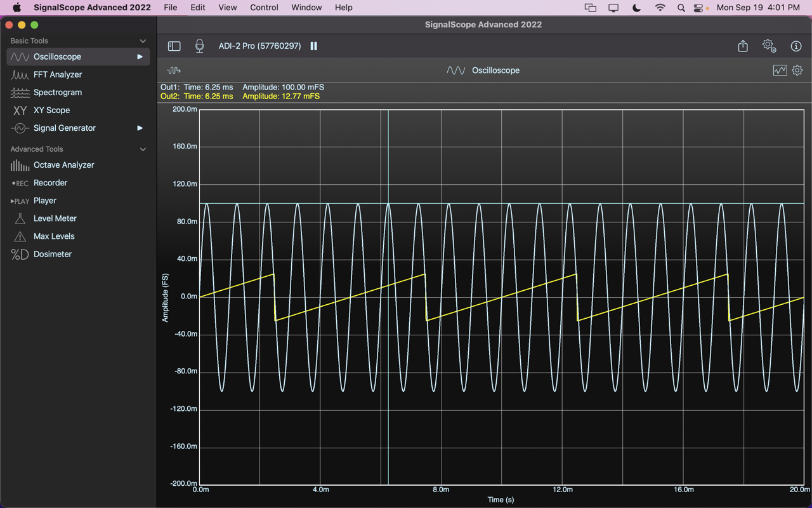This screenshot has width=812, height=508.
Task: Open the plot display options icon
Action: point(780,70)
